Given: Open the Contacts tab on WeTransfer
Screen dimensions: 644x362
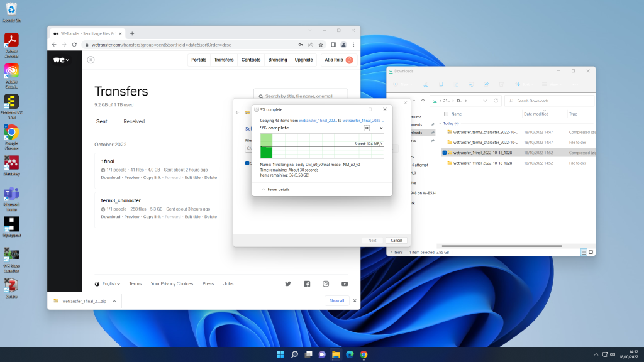Looking at the screenshot, I should tap(251, 60).
